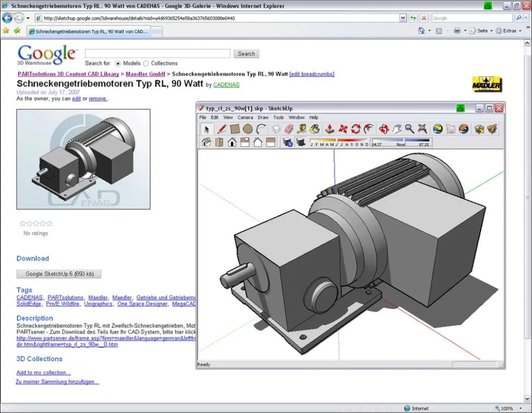Open the Camera menu

pos(245,117)
